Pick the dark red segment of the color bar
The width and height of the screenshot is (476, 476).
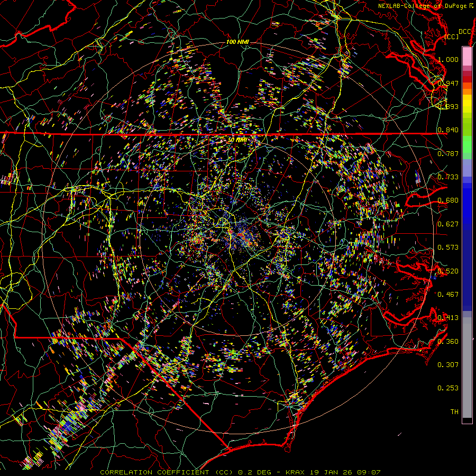point(467,79)
